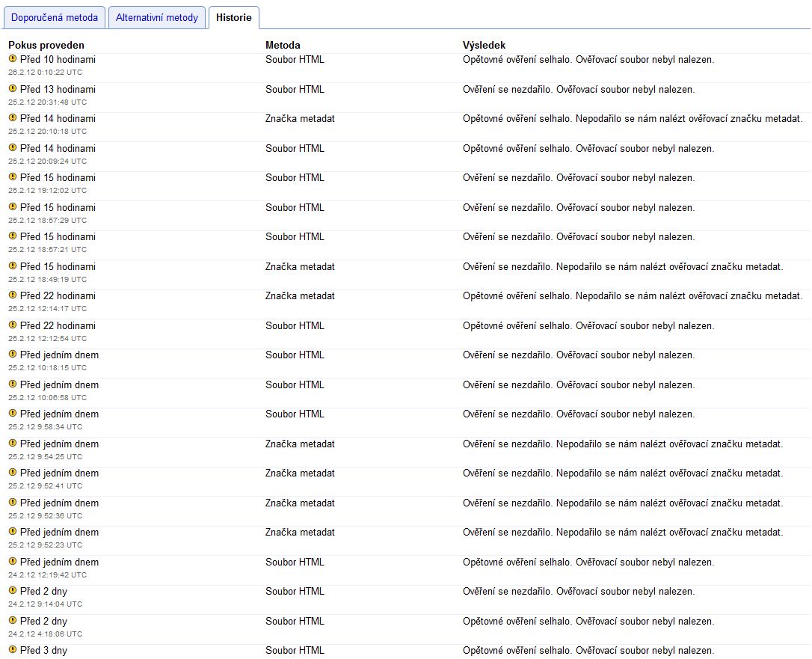Click warning icon for the 10:18:15 UTC attempt

13,354
